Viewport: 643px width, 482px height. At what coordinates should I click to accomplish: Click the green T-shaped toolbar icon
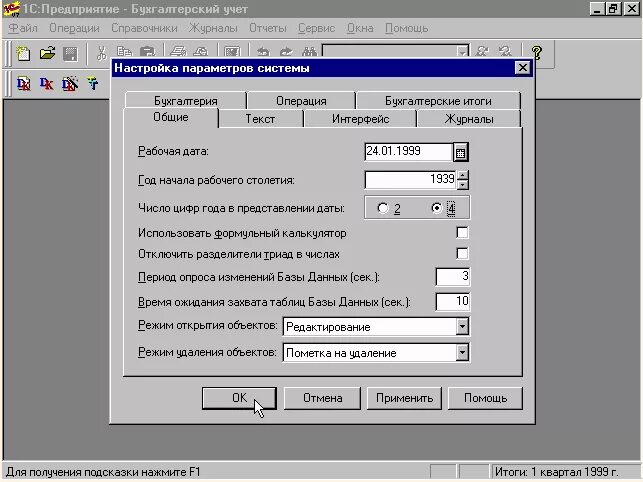coord(93,84)
